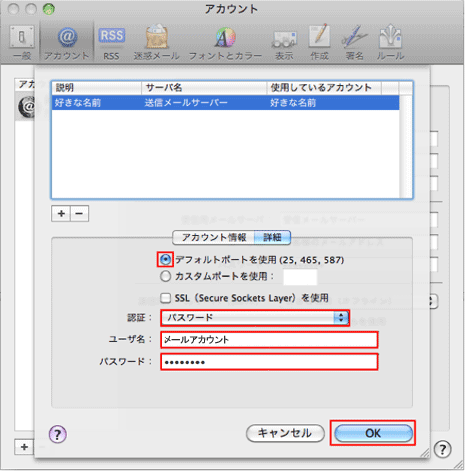Open the 作成 composing preferences icon
The image size is (465, 471).
tap(319, 42)
